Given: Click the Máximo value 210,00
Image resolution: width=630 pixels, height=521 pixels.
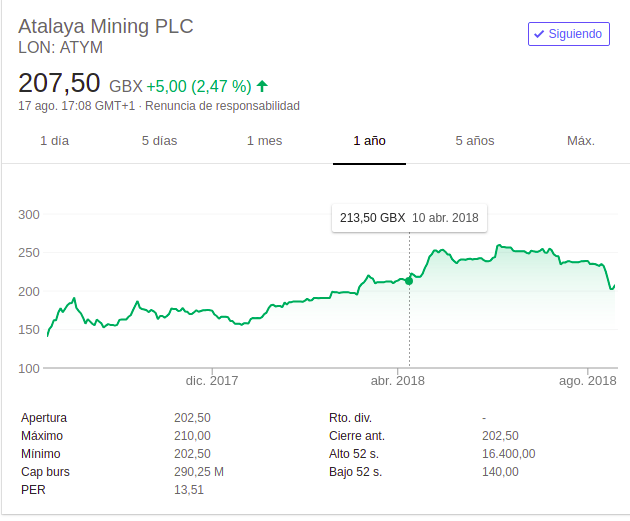Looking at the screenshot, I should 192,436.
